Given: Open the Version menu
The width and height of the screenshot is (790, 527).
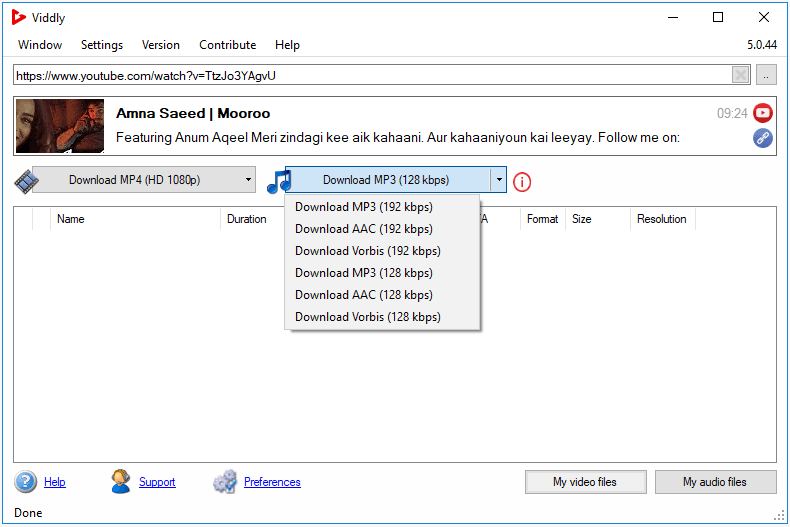Looking at the screenshot, I should click(x=160, y=45).
